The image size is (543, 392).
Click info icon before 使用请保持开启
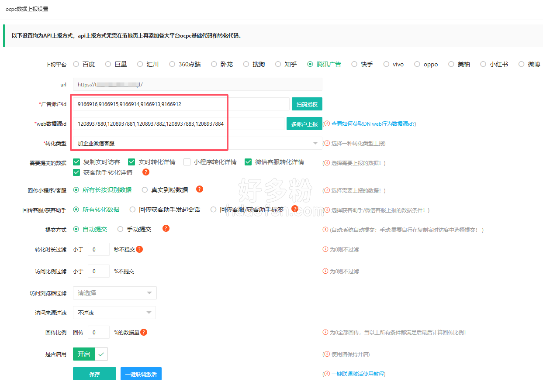click(x=327, y=354)
